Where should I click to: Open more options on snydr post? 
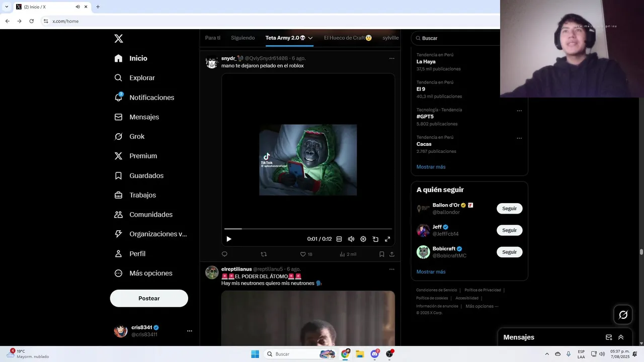pos(391,58)
